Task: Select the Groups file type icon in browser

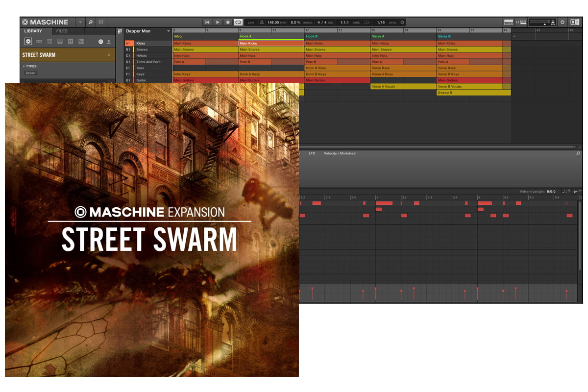Action: click(x=39, y=42)
